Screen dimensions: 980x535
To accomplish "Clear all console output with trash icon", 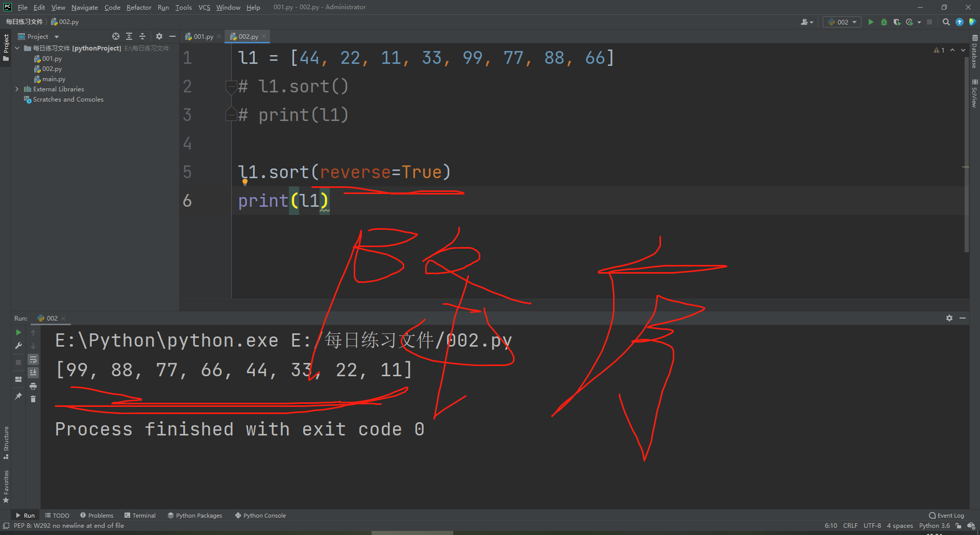I will [33, 399].
